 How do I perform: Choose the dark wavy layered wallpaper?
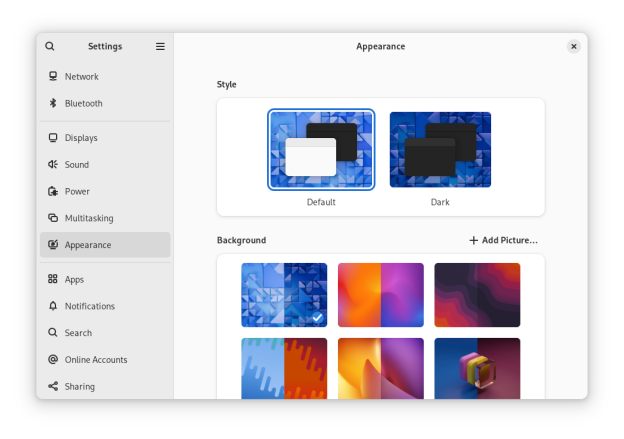tap(477, 295)
